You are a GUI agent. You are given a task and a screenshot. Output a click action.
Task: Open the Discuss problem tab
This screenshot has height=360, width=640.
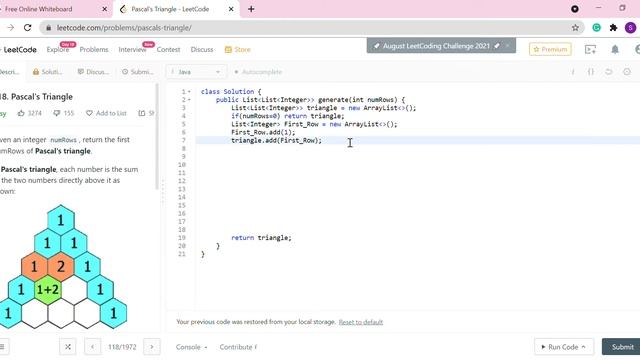(x=93, y=72)
